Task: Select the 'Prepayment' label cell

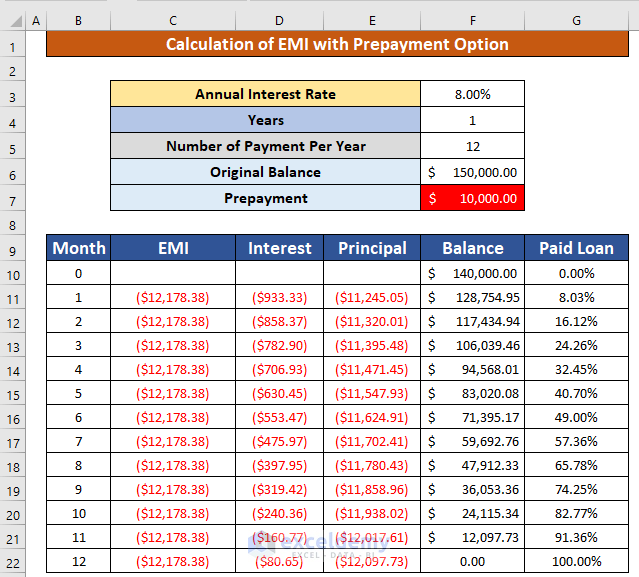Action: coord(265,198)
